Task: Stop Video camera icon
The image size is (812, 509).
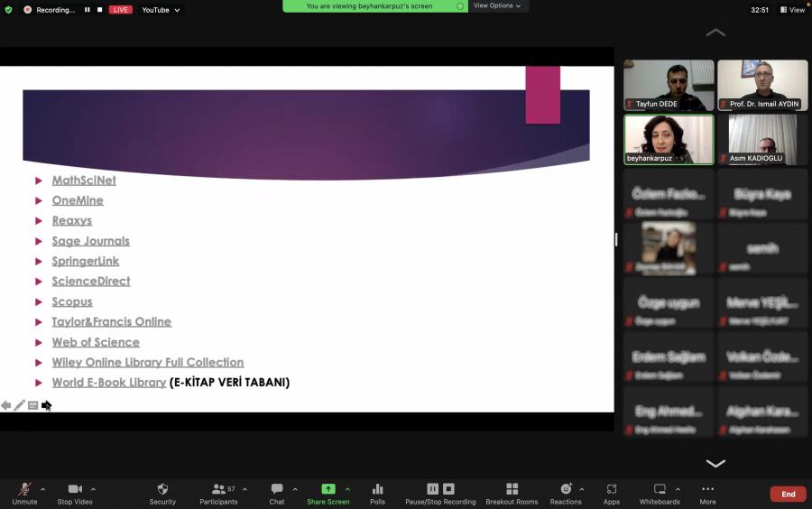Action: 75,489
